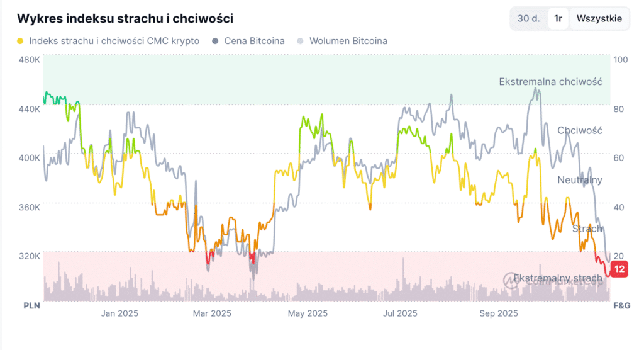
Task: Click the 'Wykres indeksu strachu i chciwości' title
Action: pyautogui.click(x=125, y=18)
